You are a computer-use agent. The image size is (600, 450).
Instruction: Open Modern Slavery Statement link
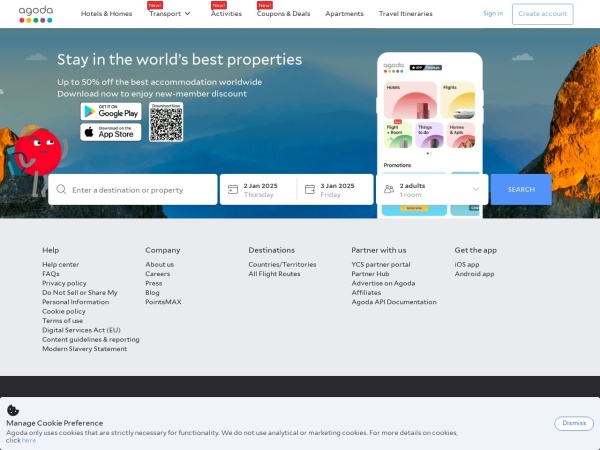tap(85, 349)
